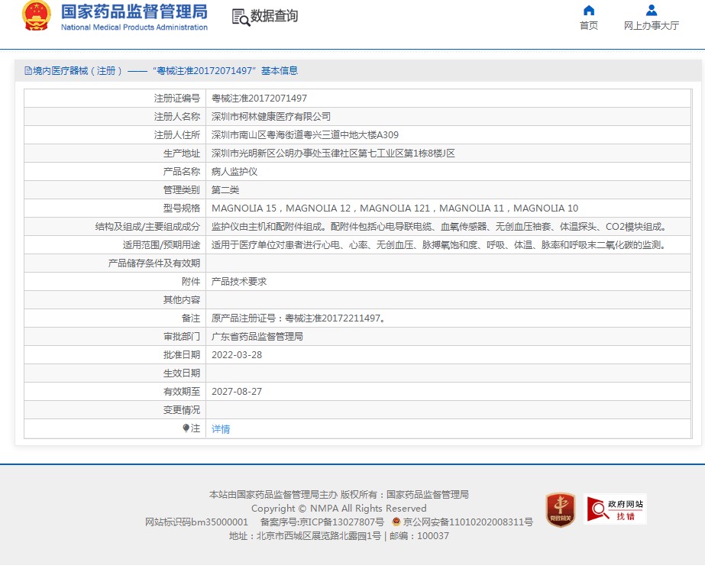This screenshot has width=705, height=588.
Task: Select the 生效日期 row label
Action: pos(182,373)
